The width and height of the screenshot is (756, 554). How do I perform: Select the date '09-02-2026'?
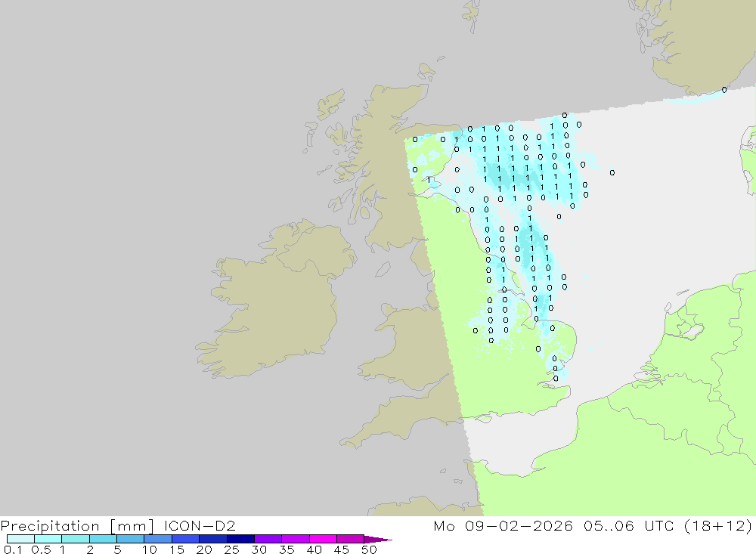(x=519, y=525)
